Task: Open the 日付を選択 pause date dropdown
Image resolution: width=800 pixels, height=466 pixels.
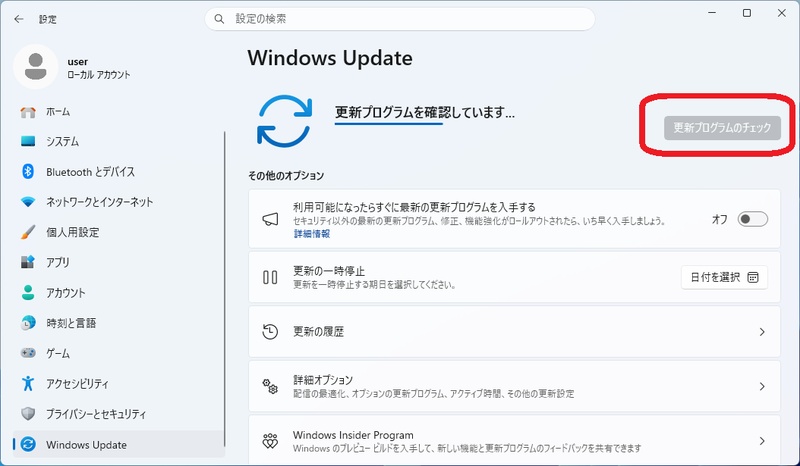Action: 724,277
